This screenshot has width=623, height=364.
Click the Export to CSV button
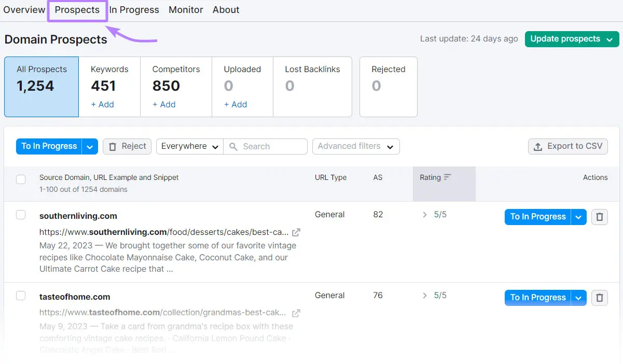pos(567,146)
